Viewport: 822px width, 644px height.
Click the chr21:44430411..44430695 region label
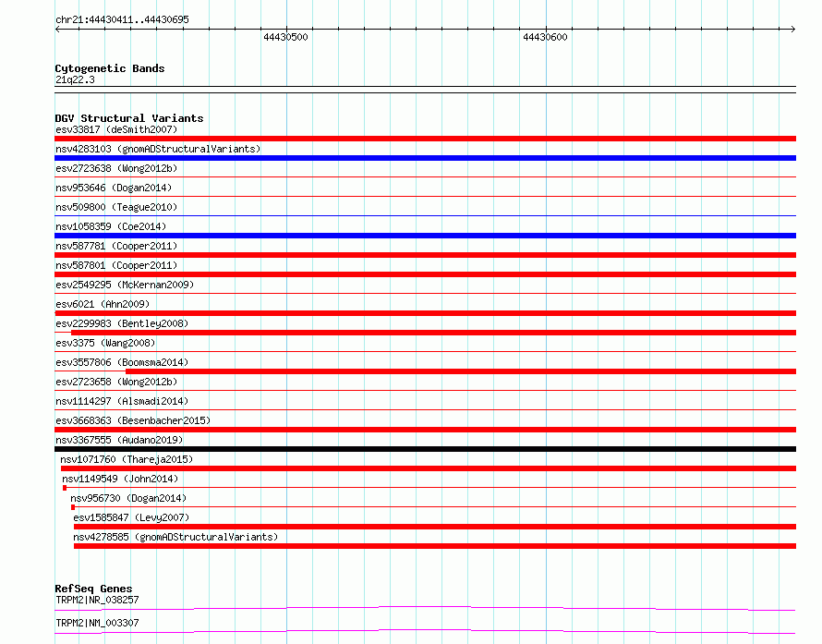(x=122, y=20)
